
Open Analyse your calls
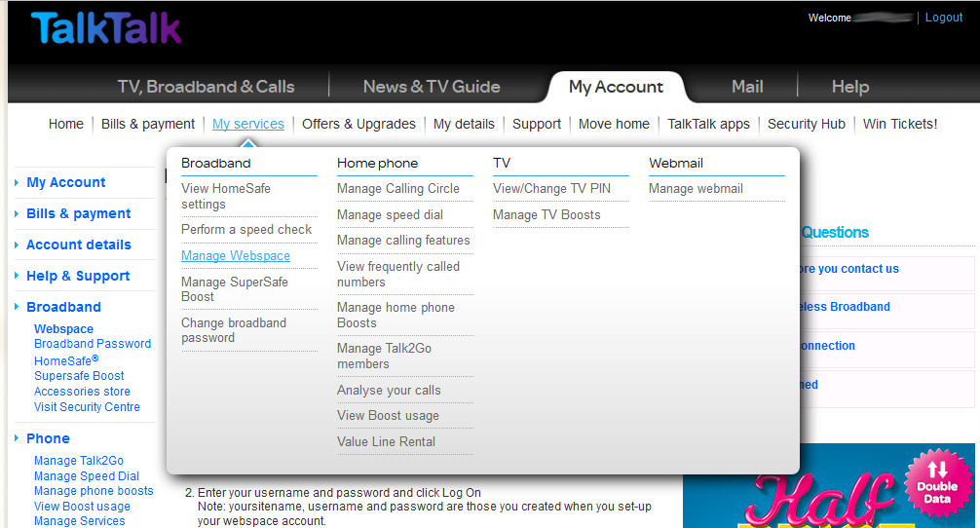tap(389, 390)
